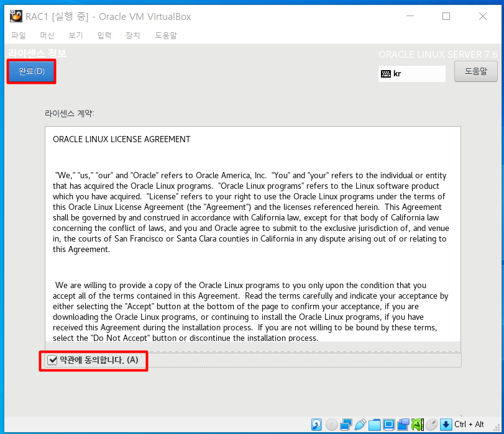Image resolution: width=504 pixels, height=434 pixels.
Task: Click the kr keyboard layout field
Action: (412, 74)
